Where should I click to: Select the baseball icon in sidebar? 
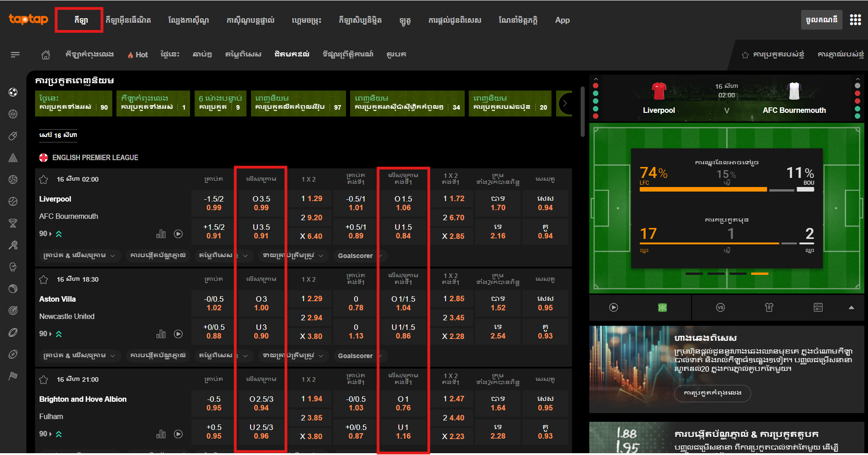pos(13,202)
